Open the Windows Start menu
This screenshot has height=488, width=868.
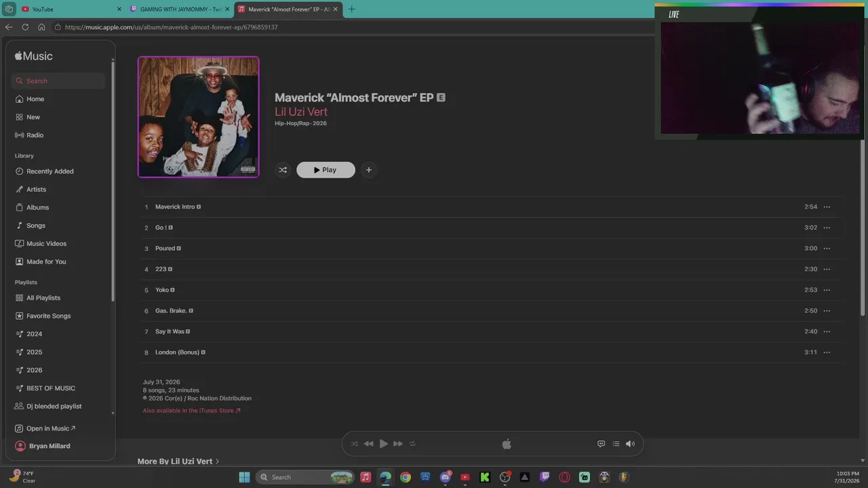tap(245, 477)
